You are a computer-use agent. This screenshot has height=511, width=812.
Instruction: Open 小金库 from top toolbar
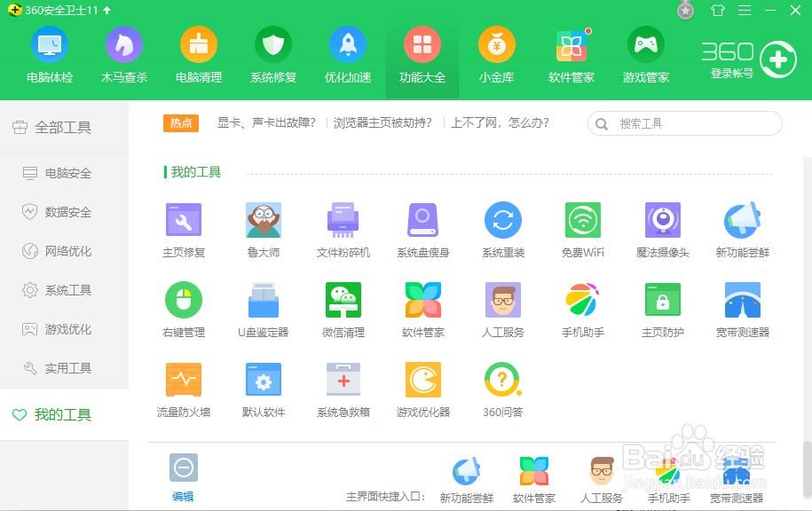click(x=497, y=55)
